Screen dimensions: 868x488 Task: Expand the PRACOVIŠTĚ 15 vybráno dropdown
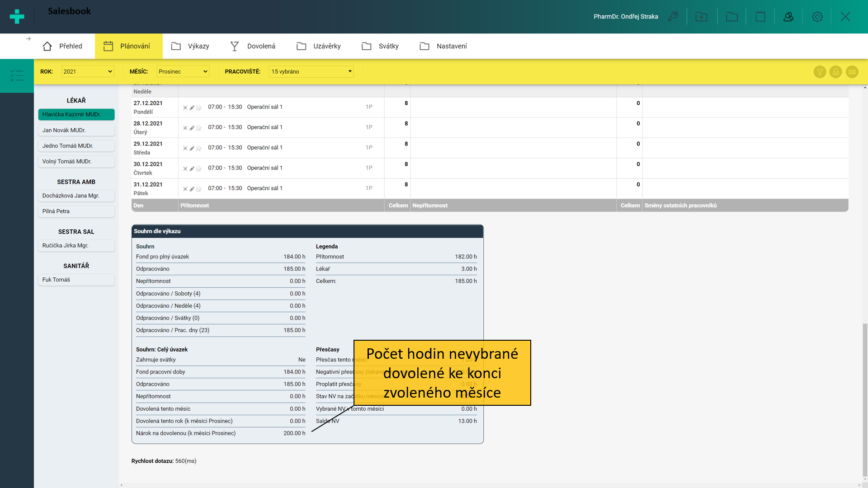(311, 71)
